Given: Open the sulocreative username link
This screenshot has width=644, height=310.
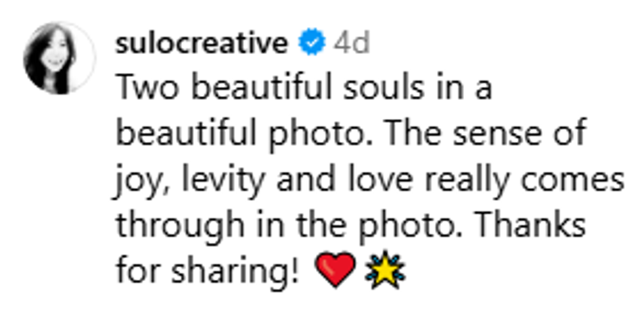Looking at the screenshot, I should (x=201, y=43).
